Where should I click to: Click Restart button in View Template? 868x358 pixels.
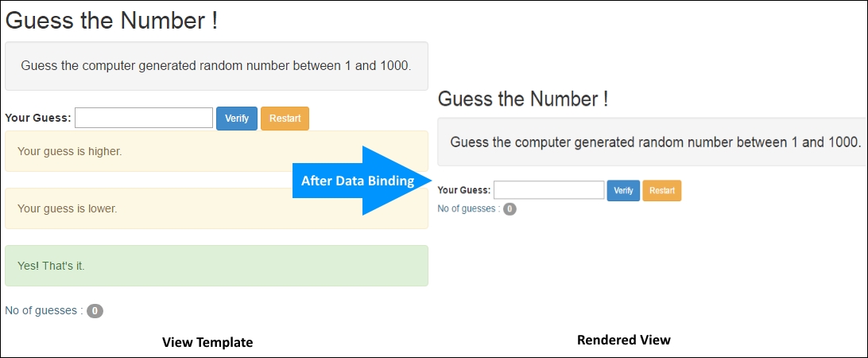pyautogui.click(x=285, y=118)
